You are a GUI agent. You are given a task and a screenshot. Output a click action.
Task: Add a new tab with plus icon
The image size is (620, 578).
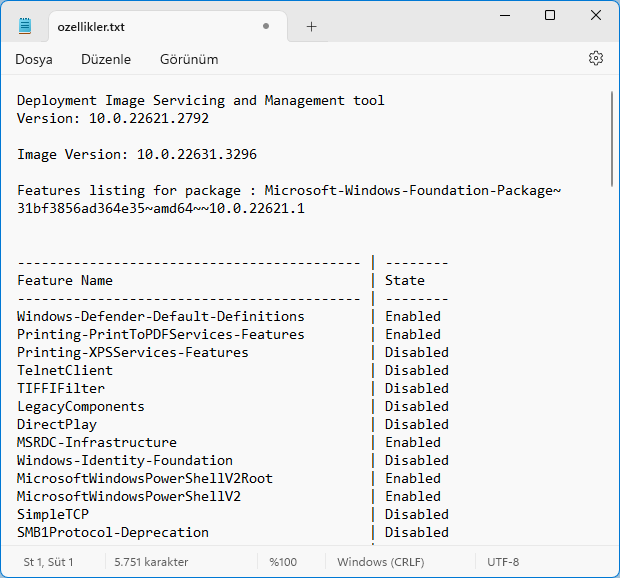pyautogui.click(x=312, y=26)
